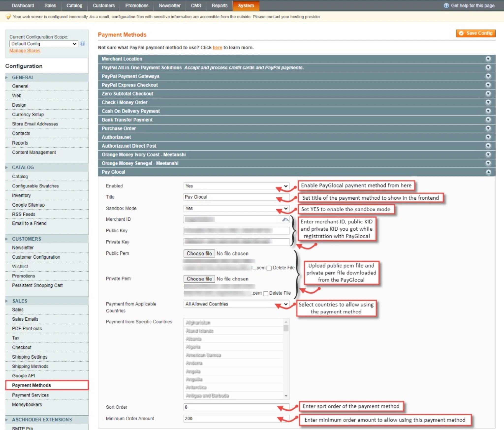Screen dimensions: 504x430
Task: Click the warning lightbulb notification icon
Action: [8, 17]
